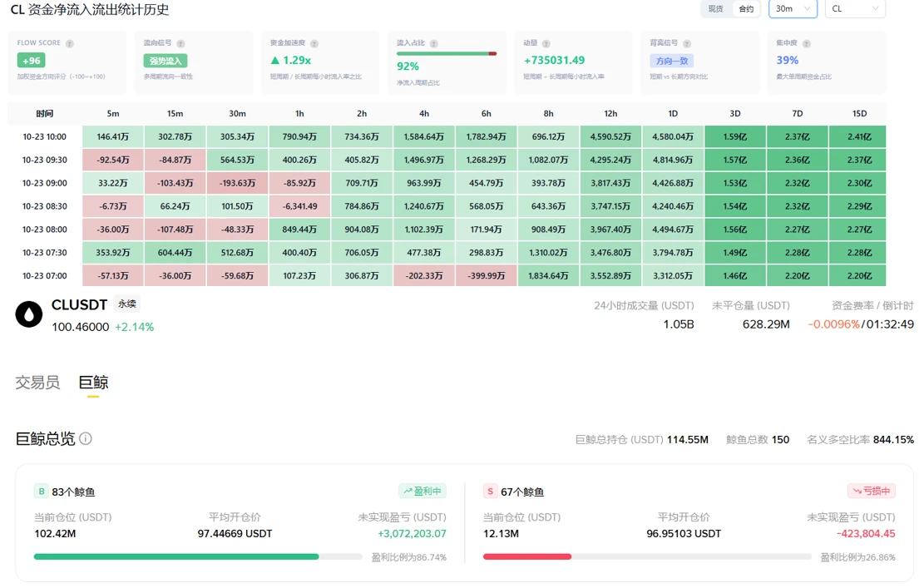Expand the CL symbol dropdown
This screenshot has height=588, width=919.
tap(855, 9)
